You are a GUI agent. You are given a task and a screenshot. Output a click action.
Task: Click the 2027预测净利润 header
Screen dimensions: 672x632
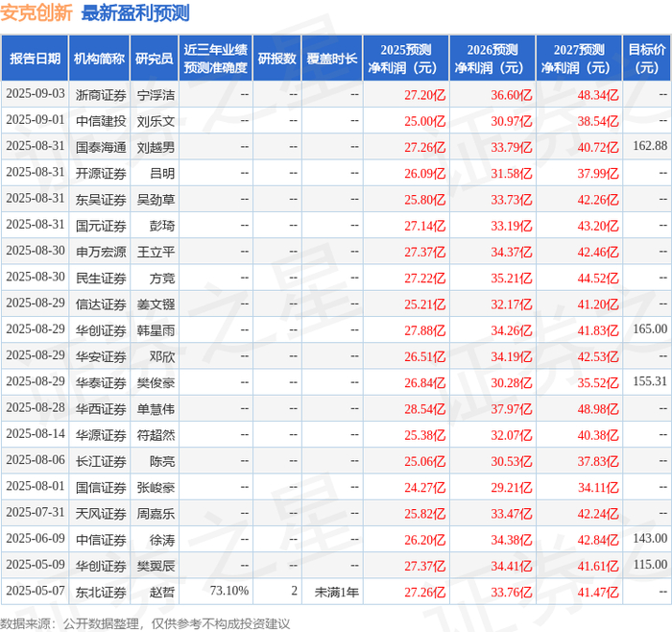579,59
